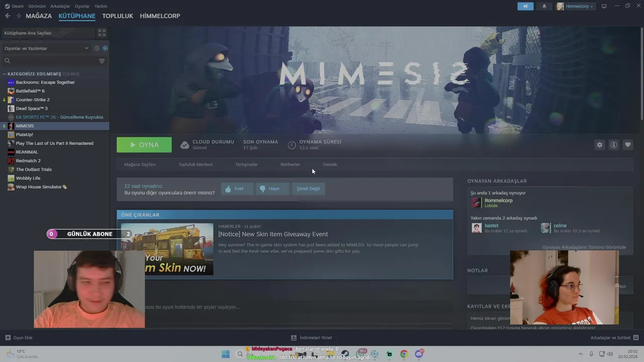The height and width of the screenshot is (362, 644).
Task: Click the library search magnifier icon
Action: point(7,61)
